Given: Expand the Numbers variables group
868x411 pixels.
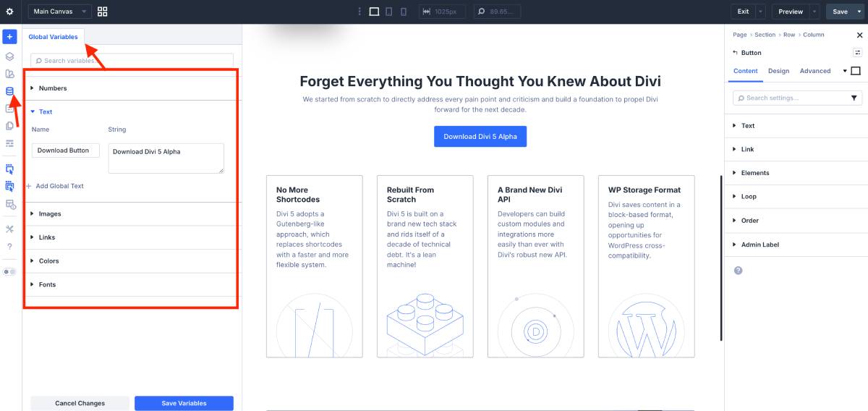Looking at the screenshot, I should tap(130, 88).
